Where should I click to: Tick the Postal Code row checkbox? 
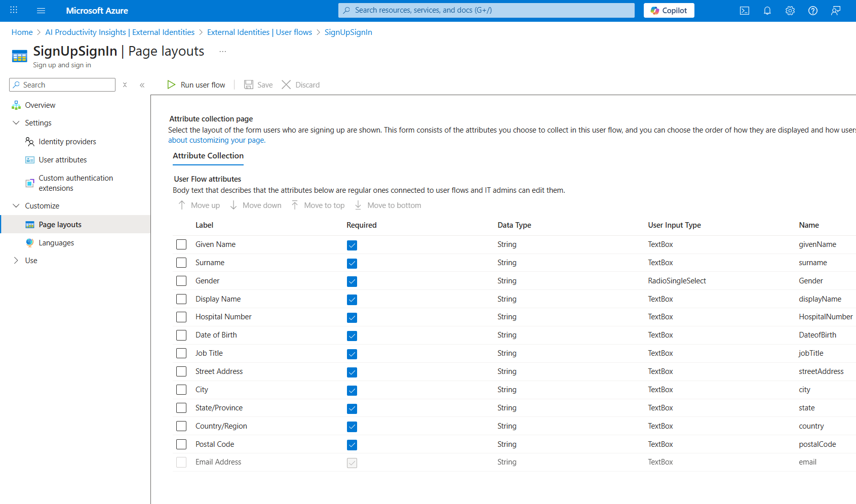(x=181, y=444)
